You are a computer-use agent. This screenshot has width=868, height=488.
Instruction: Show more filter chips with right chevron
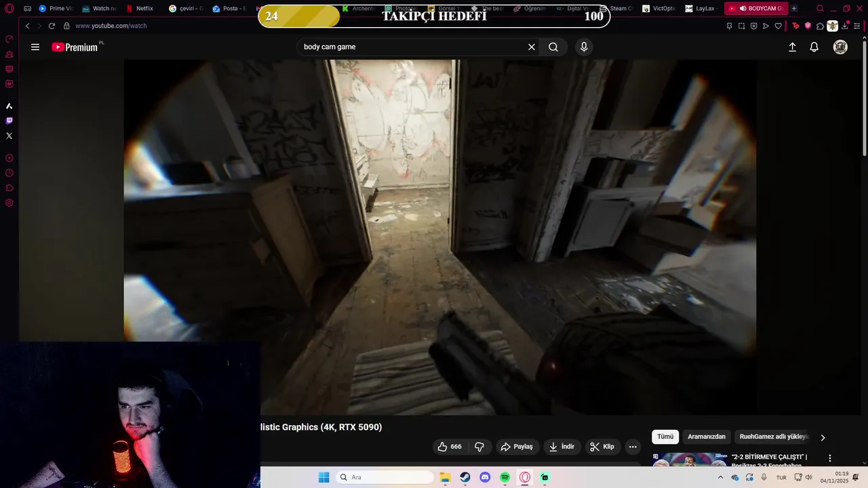pyautogui.click(x=823, y=438)
